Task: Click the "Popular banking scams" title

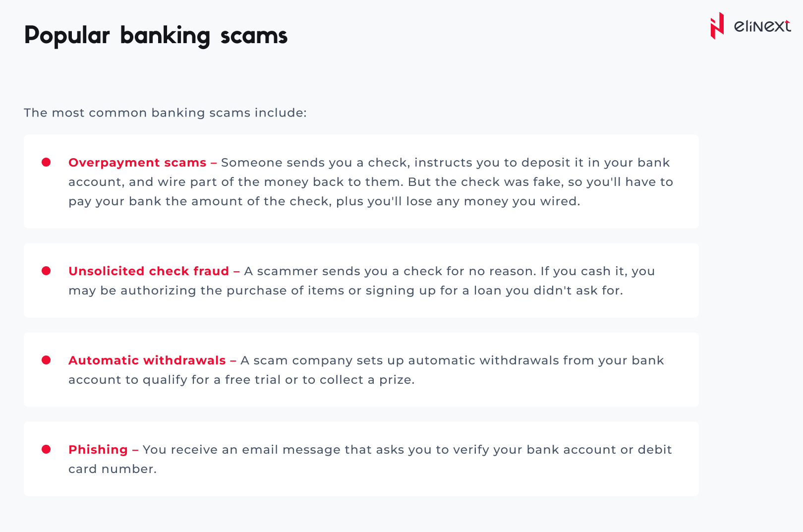Action: pos(156,36)
